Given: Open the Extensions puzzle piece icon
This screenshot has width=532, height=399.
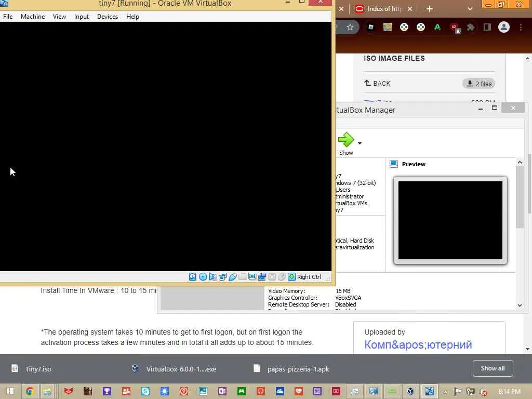Looking at the screenshot, I should (x=470, y=27).
